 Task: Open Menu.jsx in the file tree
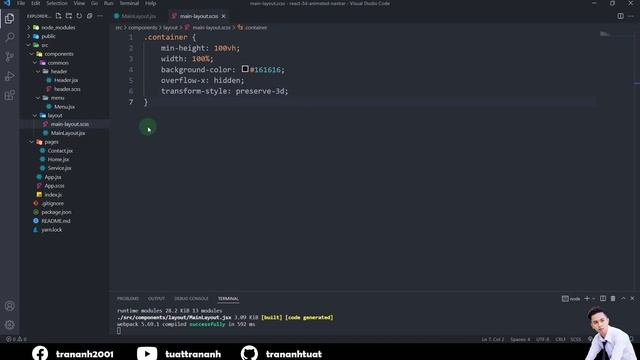coord(64,107)
